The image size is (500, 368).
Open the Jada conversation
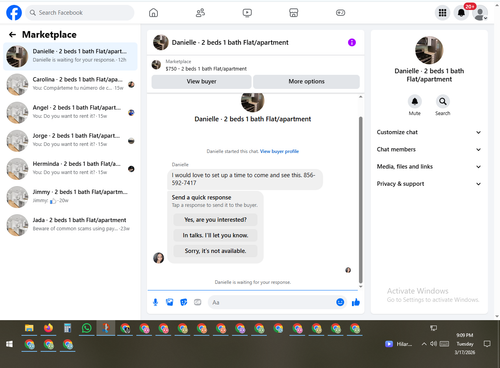tap(70, 225)
